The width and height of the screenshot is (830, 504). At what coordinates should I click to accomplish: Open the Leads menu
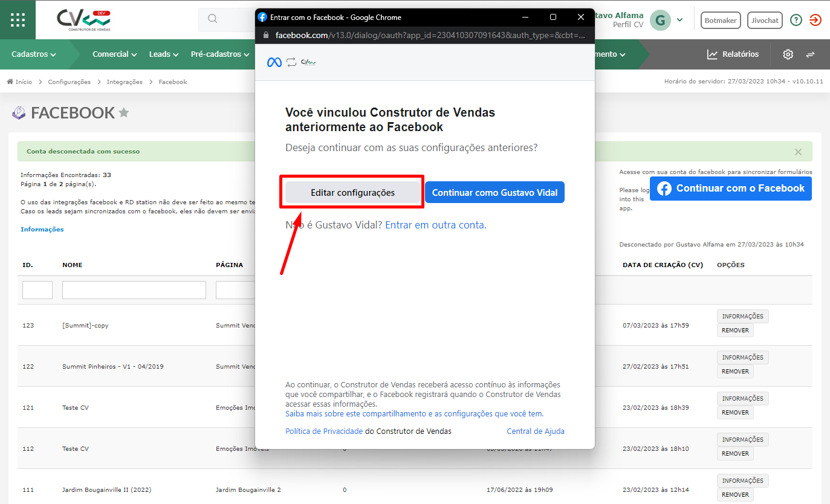[x=164, y=54]
